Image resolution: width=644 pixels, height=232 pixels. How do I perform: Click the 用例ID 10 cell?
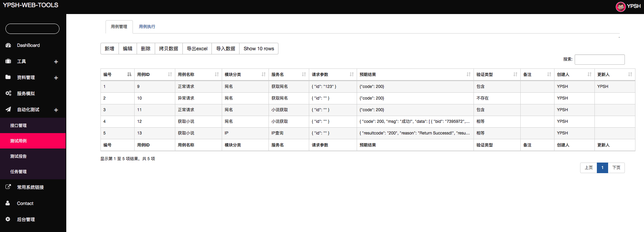coord(154,98)
